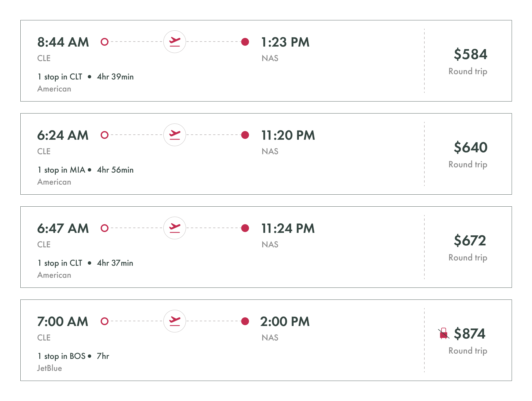Open the 1 stop in MIA details
This screenshot has width=532, height=401.
(61, 170)
